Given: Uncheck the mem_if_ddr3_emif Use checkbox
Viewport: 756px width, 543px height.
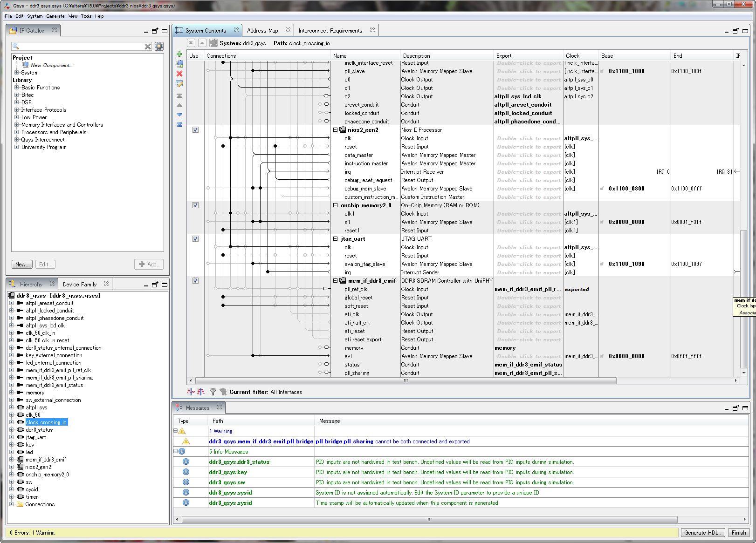Looking at the screenshot, I should point(195,281).
